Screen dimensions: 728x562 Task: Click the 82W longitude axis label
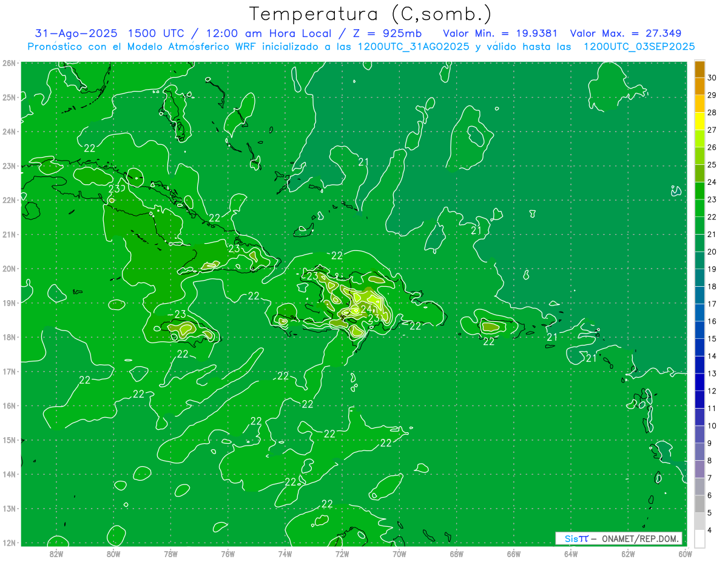pos(56,554)
